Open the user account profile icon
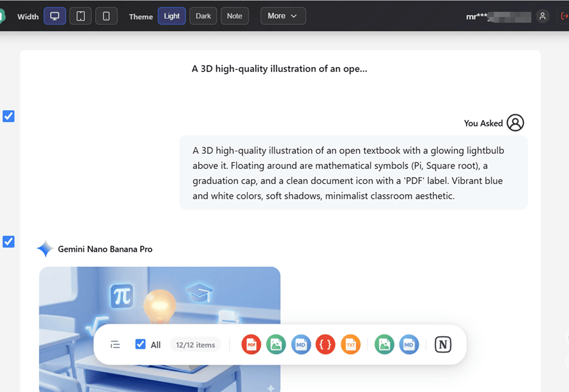 coord(542,16)
